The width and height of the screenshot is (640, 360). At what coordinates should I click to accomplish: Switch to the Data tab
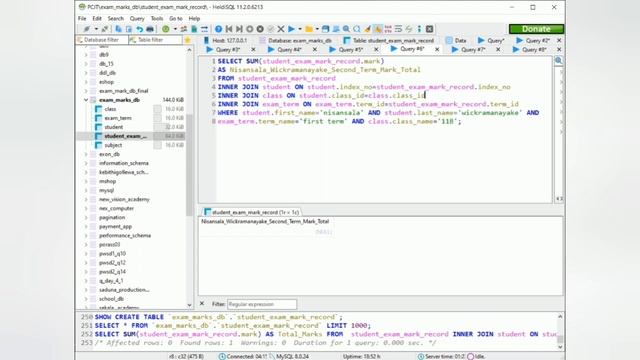click(456, 40)
